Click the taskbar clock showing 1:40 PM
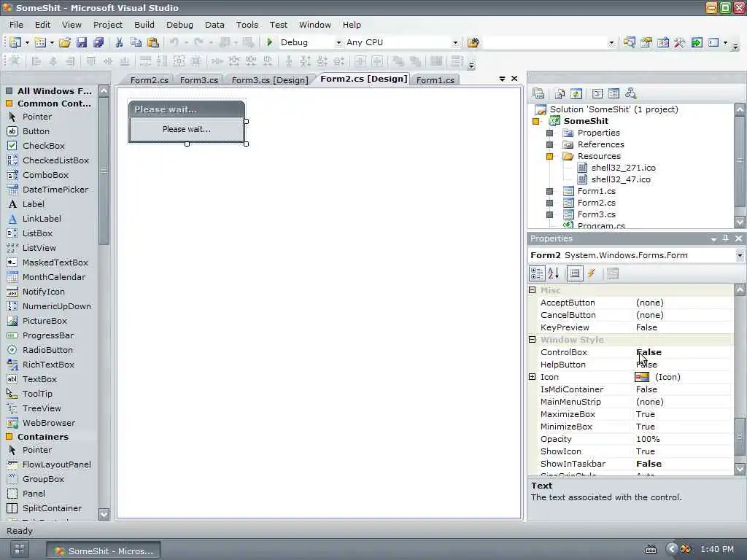Viewport: 747px width, 560px height. (717, 549)
